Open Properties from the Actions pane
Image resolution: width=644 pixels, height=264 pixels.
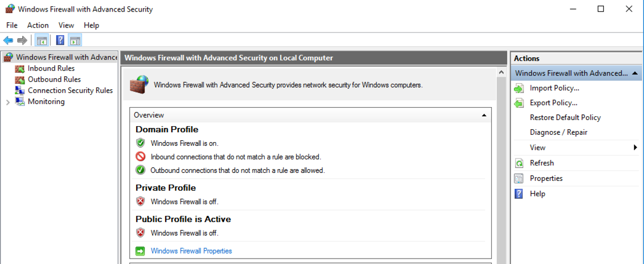(x=545, y=178)
